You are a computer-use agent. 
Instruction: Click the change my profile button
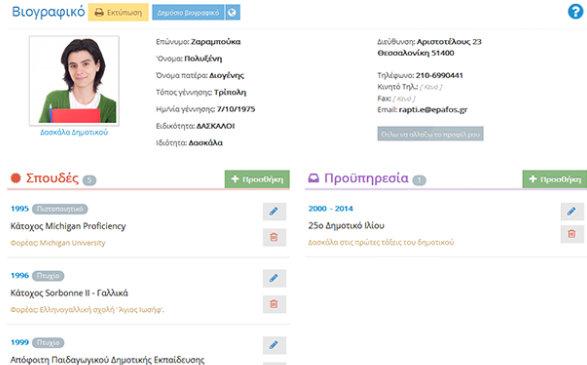pyautogui.click(x=430, y=134)
